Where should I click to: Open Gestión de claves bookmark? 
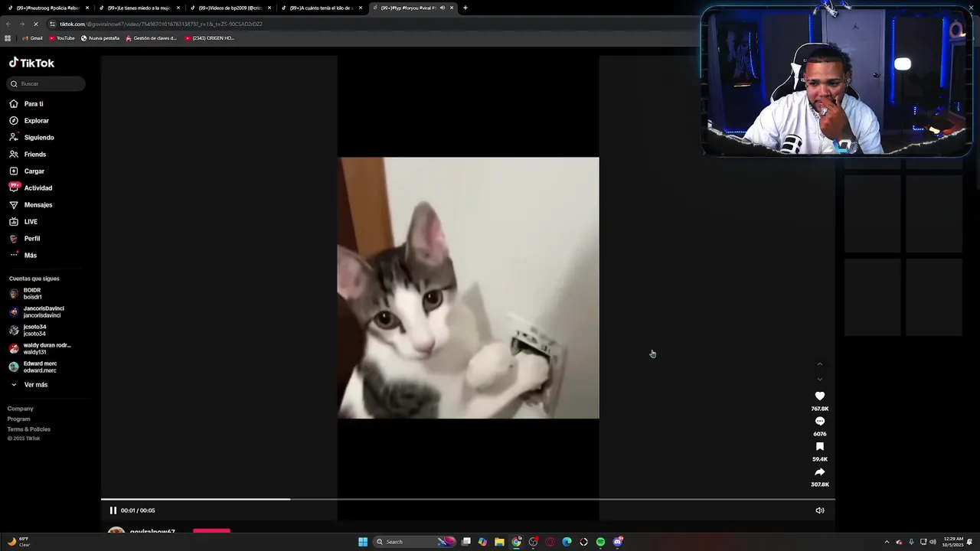[152, 37]
